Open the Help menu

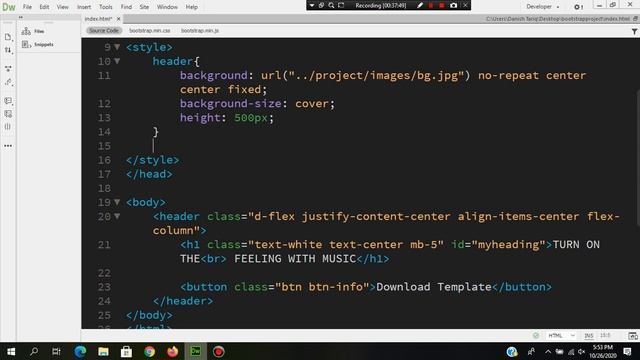pyautogui.click(x=191, y=7)
